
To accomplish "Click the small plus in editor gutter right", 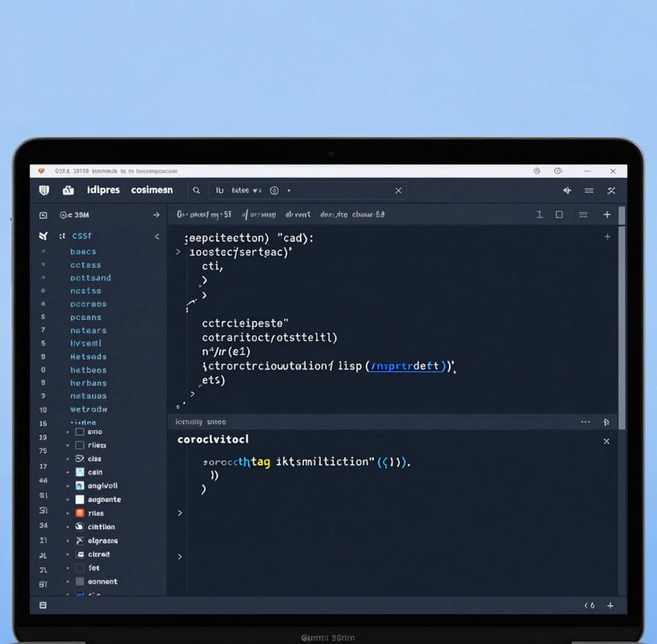I will tap(607, 237).
